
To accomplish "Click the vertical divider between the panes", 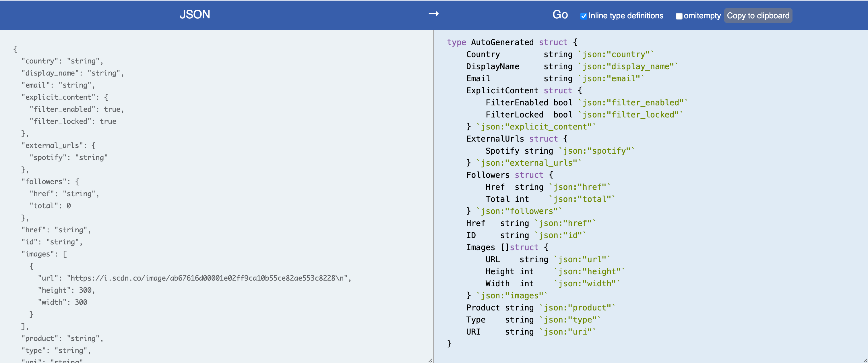I will pos(433,196).
